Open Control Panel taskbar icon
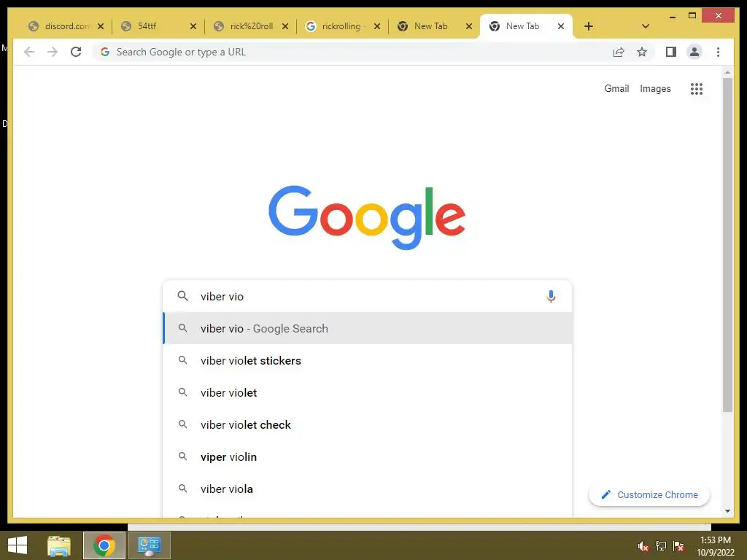Screen dimensions: 747x560 point(150,545)
